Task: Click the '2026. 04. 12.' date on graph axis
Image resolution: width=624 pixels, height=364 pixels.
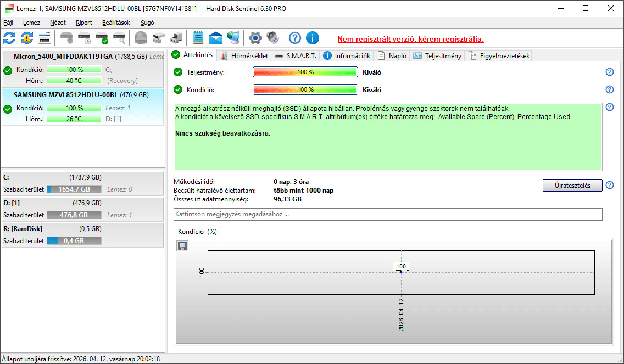Action: [401, 314]
